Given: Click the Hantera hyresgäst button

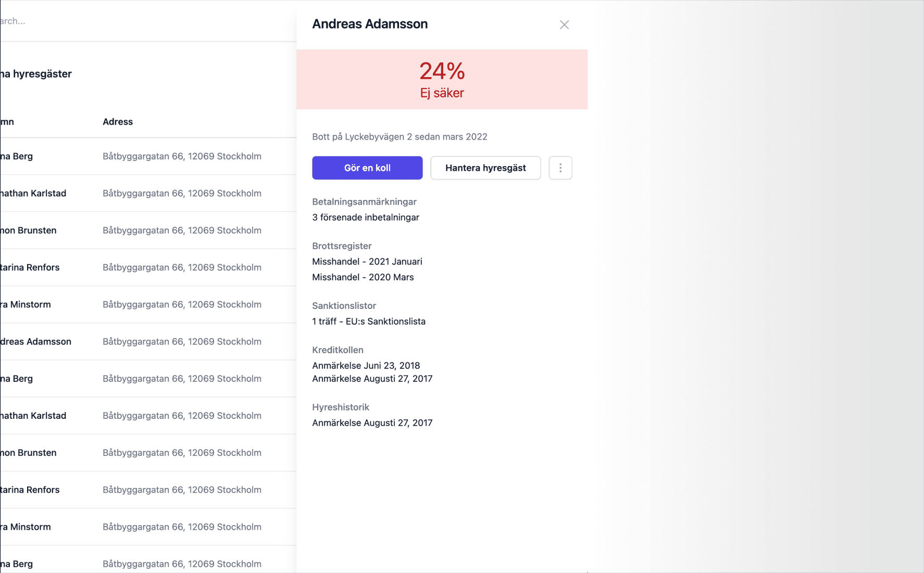Looking at the screenshot, I should click(485, 168).
